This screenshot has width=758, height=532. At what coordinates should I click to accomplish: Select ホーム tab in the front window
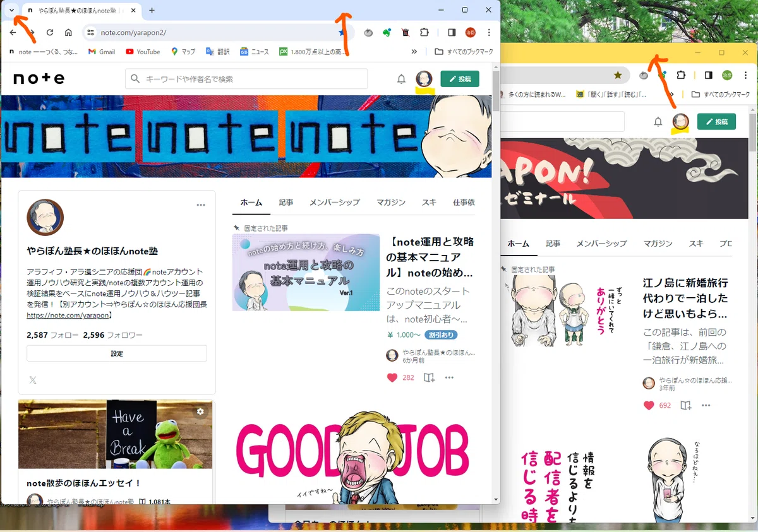(251, 203)
